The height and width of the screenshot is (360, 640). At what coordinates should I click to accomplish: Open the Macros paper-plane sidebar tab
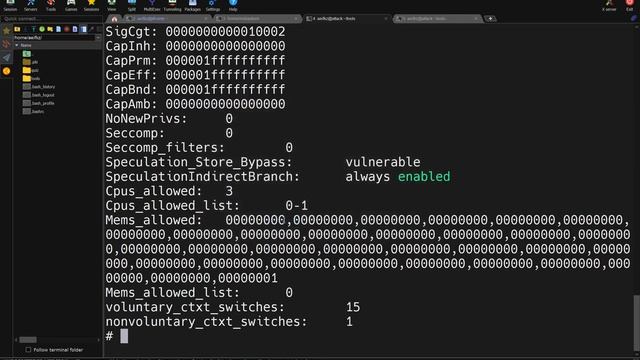click(x=6, y=58)
